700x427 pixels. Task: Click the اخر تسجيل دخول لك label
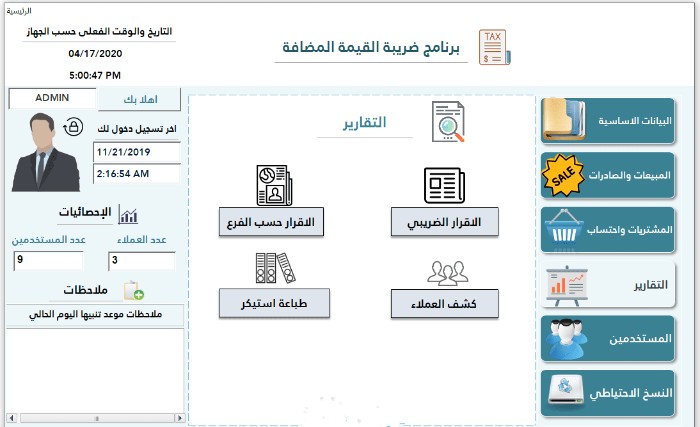click(137, 129)
